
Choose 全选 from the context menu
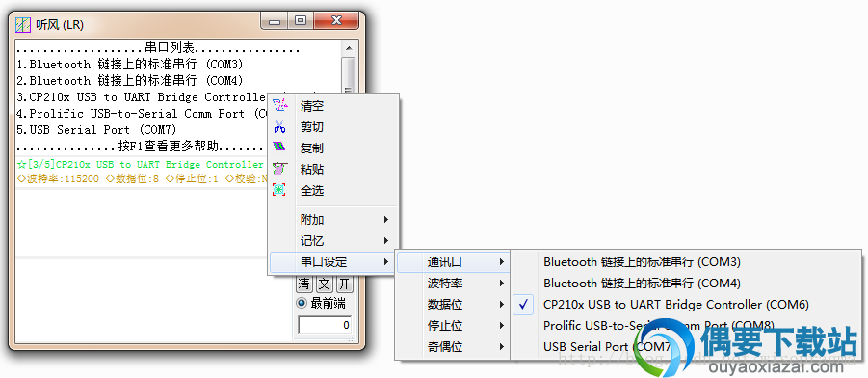[x=333, y=191]
